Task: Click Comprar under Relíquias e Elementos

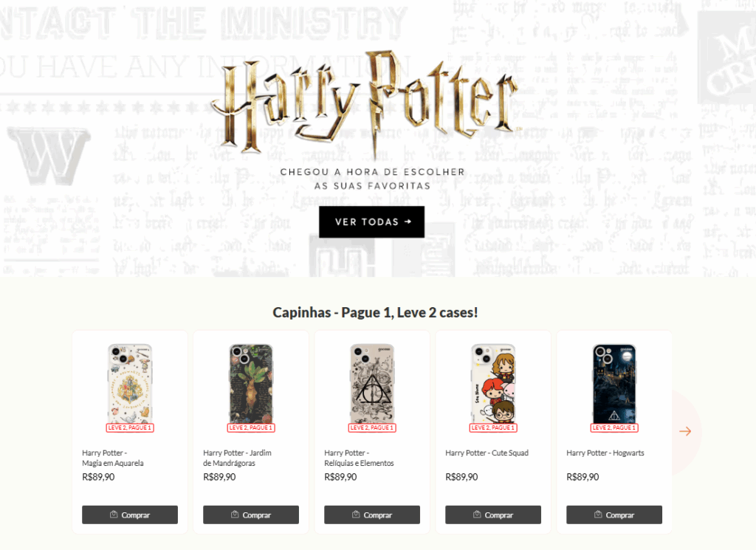Action: 372,515
